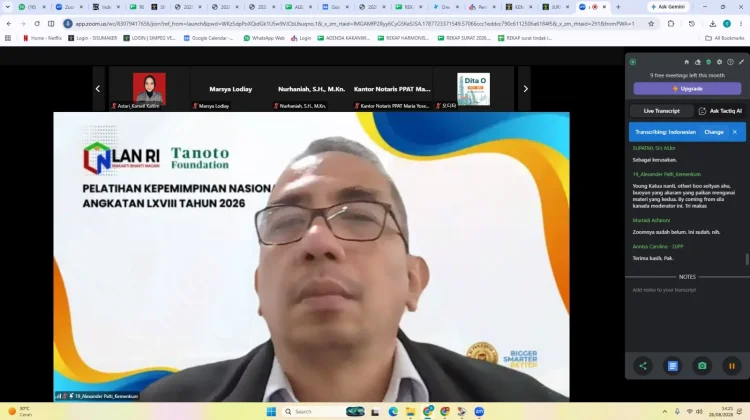This screenshot has height=420, width=750.
Task: Click Change transcription language
Action: [714, 132]
